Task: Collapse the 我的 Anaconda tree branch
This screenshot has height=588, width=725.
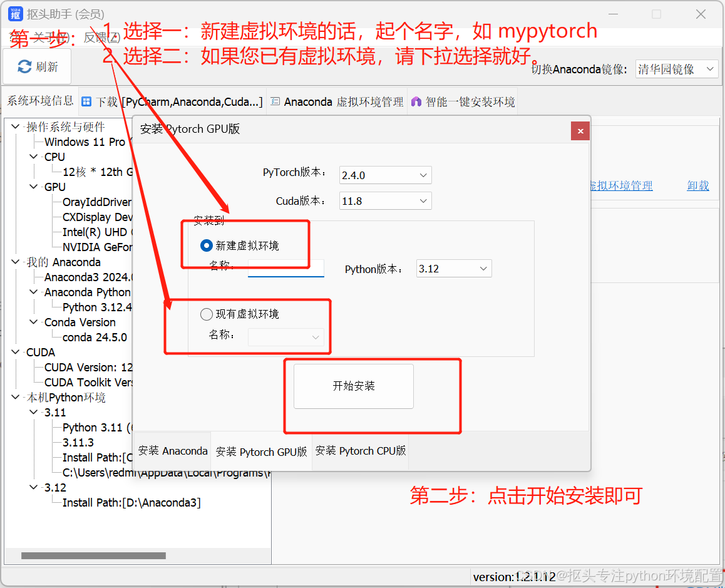Action: pyautogui.click(x=15, y=262)
